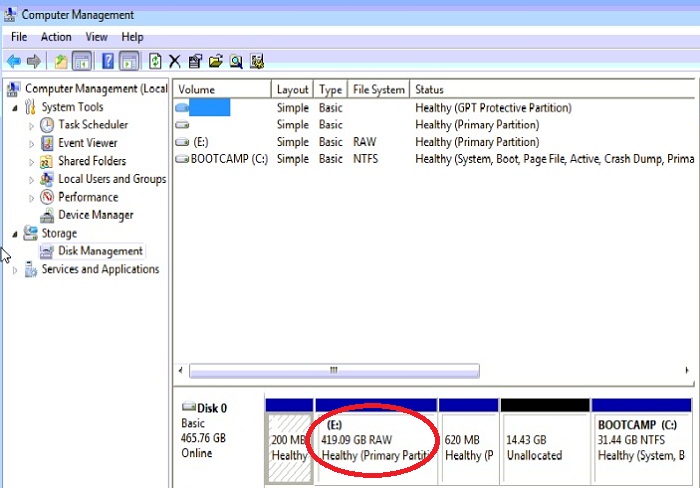The height and width of the screenshot is (488, 700).
Task: Select the 419.09 GB RAW (E:) partition block
Action: click(376, 441)
